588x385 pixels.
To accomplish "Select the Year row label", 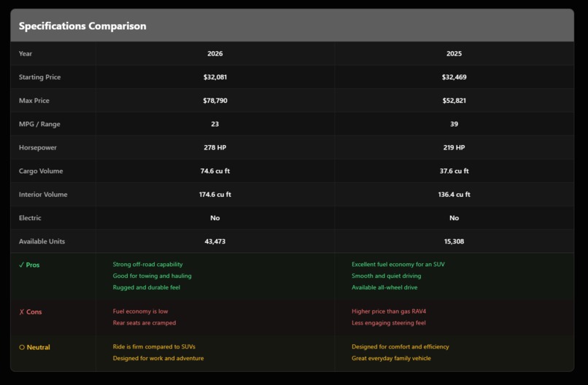I will tap(26, 54).
